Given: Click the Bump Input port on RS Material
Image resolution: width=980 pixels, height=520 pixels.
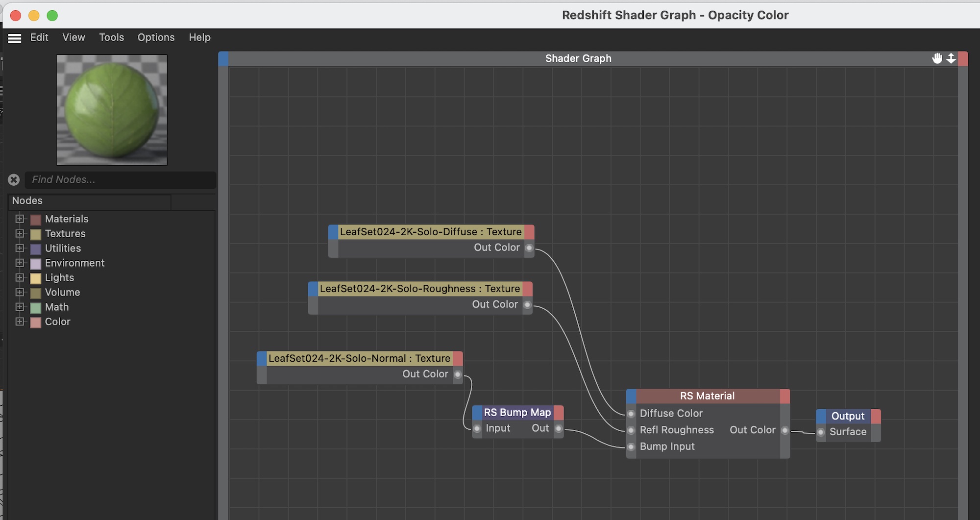Looking at the screenshot, I should coord(631,447).
